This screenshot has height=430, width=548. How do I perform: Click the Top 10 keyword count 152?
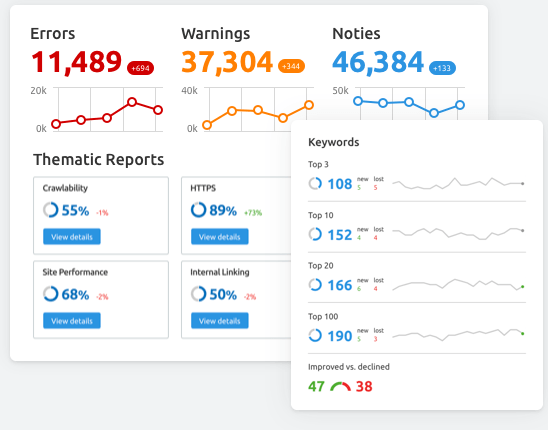coord(340,235)
